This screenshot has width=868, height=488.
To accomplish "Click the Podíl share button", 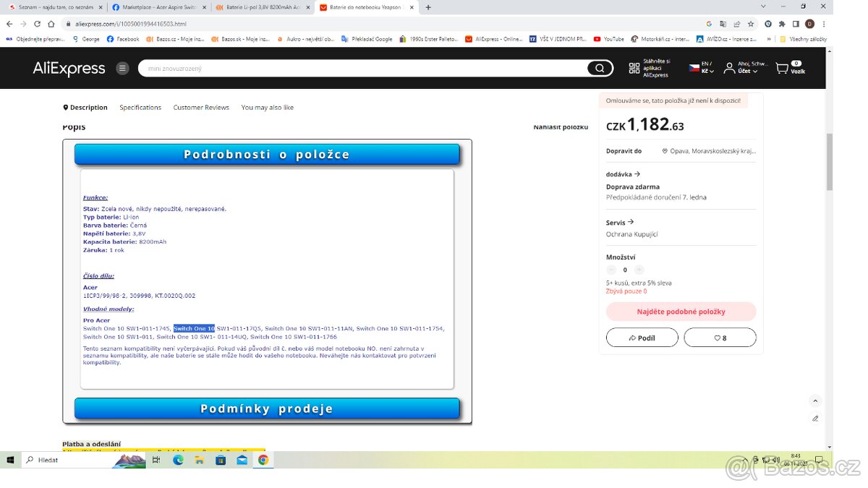I will 642,338.
